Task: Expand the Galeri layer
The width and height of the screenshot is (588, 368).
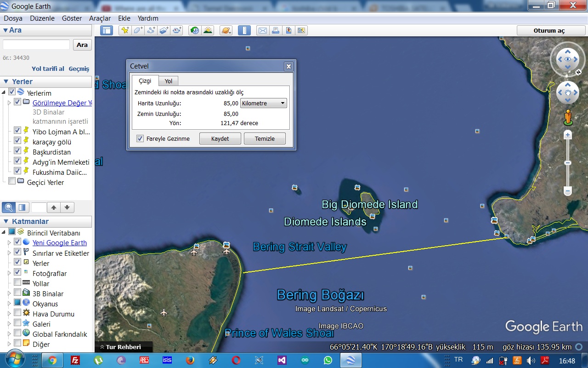Action: click(x=9, y=324)
